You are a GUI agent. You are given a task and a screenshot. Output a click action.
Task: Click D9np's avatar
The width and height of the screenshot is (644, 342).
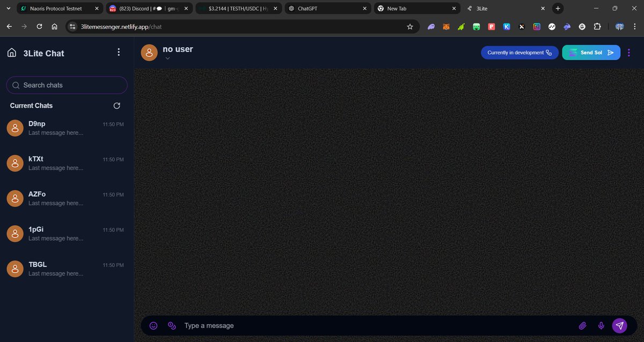coord(14,128)
